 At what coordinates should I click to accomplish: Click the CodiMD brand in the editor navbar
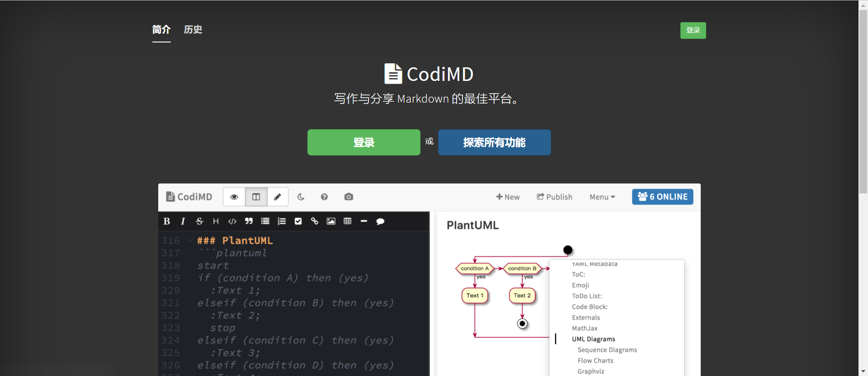(x=189, y=197)
